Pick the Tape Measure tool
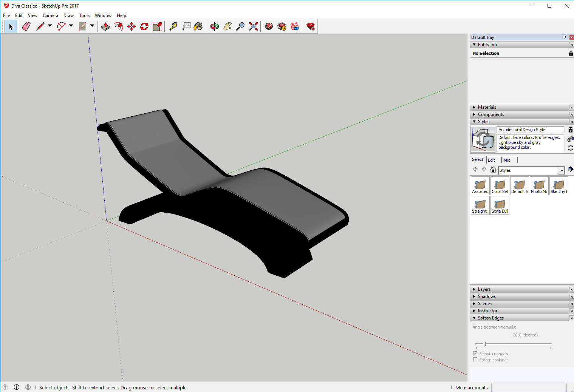This screenshot has height=392, width=574. click(173, 26)
